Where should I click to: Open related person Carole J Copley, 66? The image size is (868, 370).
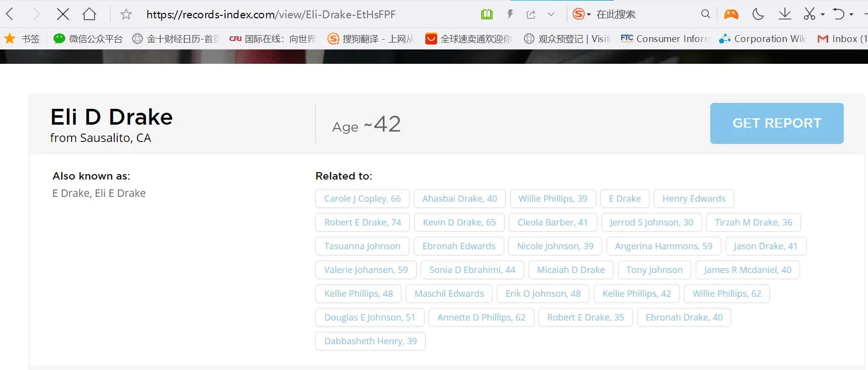(x=362, y=198)
